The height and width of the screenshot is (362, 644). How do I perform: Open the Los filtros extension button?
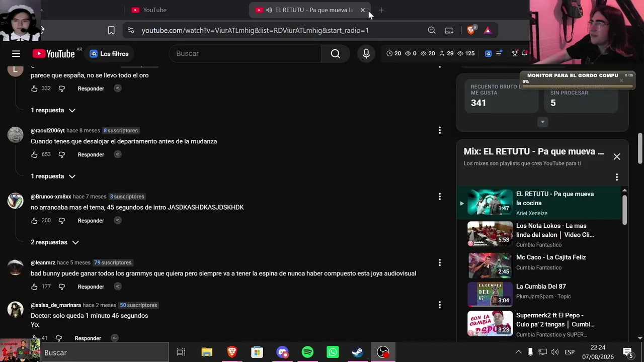109,54
